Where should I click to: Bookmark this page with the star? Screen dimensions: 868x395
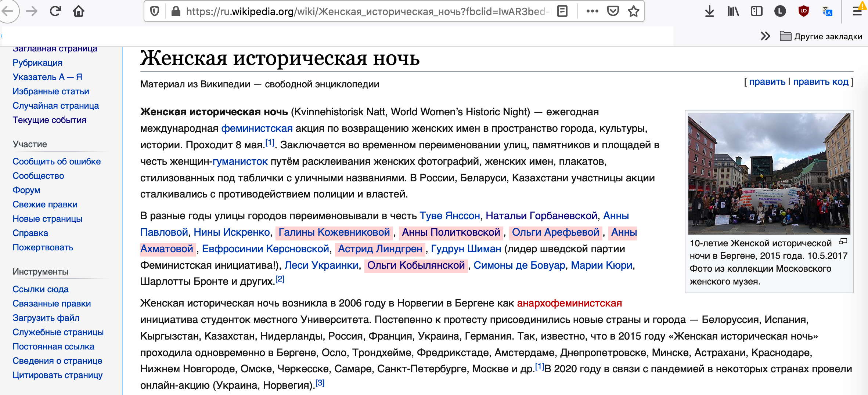pyautogui.click(x=634, y=12)
